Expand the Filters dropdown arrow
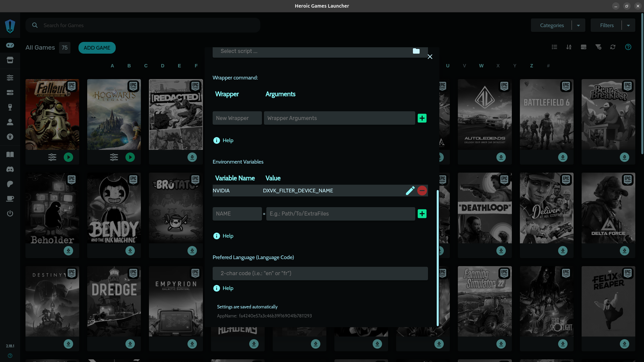Screen dimensions: 644x362 (x=628, y=25)
